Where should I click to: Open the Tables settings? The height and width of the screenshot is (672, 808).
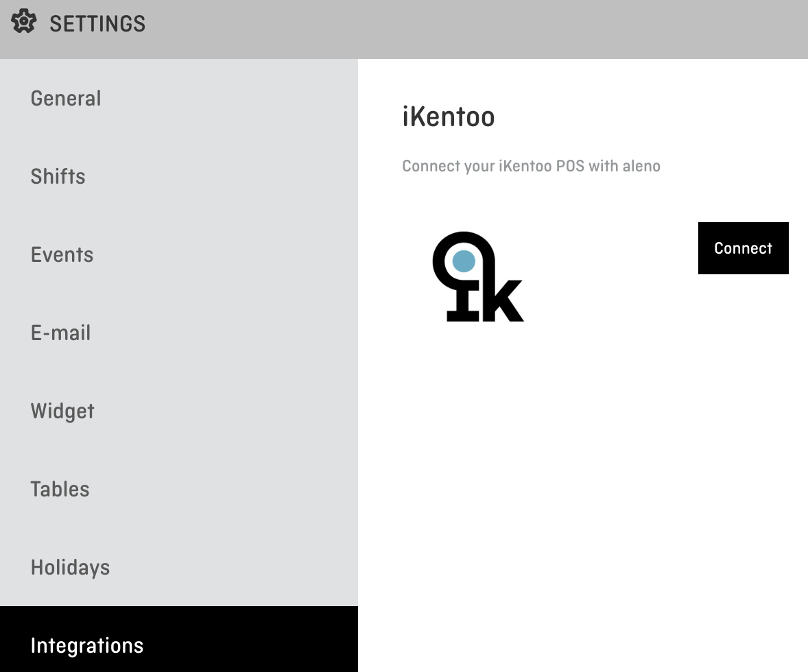pyautogui.click(x=179, y=489)
